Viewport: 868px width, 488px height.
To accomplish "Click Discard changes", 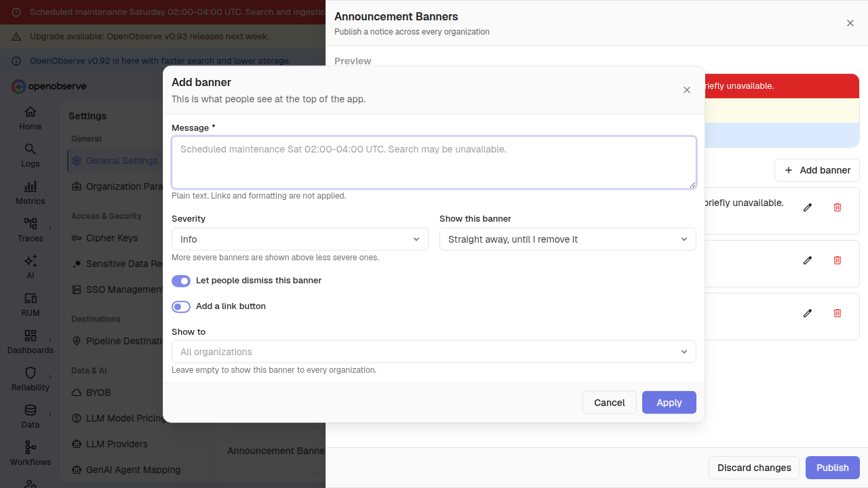I will pos(754,468).
